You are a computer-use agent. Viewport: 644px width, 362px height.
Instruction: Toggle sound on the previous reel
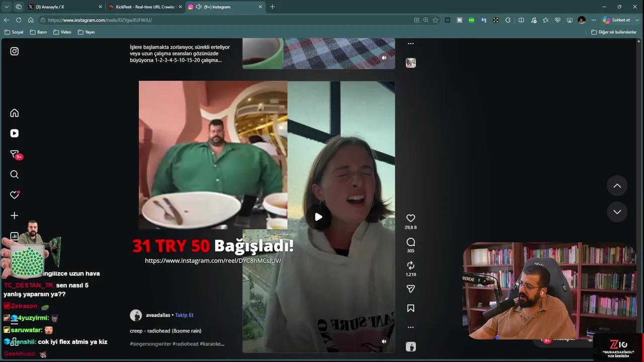click(384, 58)
